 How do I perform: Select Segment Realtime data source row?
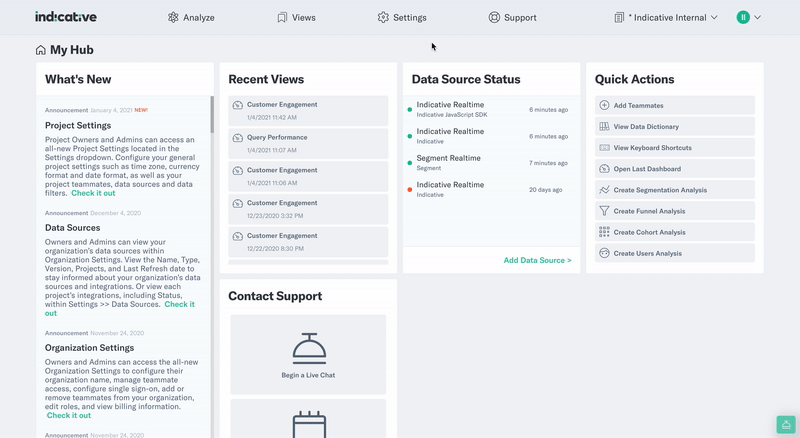(x=491, y=163)
